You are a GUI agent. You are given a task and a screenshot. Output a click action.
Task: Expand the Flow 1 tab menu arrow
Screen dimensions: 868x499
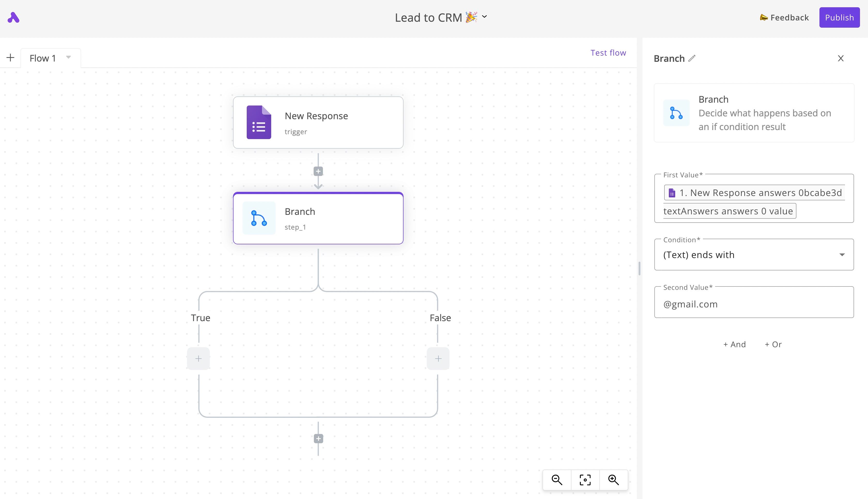pos(68,57)
